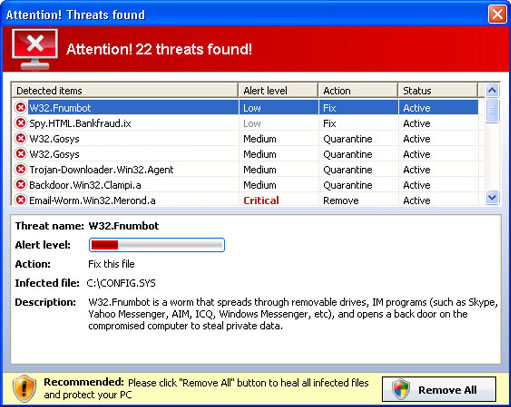511x407 pixels.
Task: Click Medium in the Trojan-Downloader row
Action: pos(260,170)
